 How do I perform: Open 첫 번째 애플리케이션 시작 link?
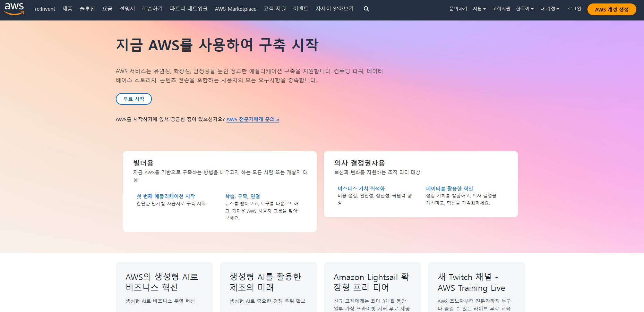tap(166, 196)
